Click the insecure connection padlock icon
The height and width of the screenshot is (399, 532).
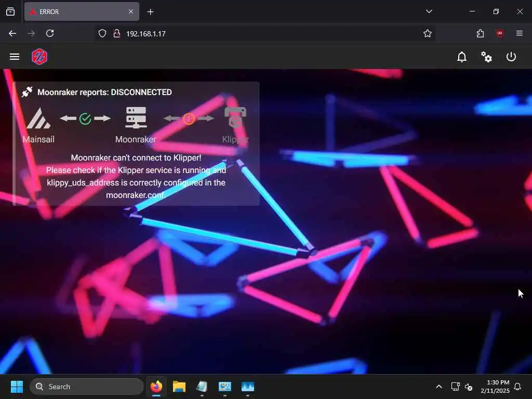(117, 34)
